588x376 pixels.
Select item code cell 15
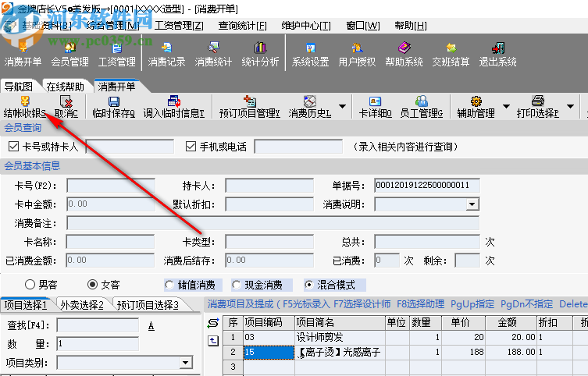[269, 352]
